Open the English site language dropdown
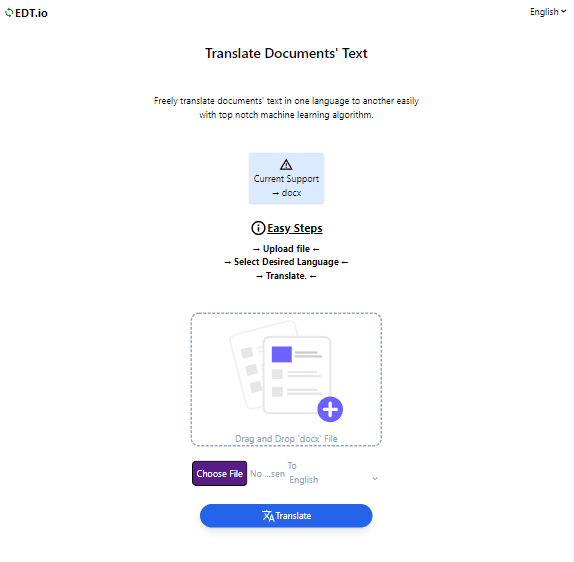 tap(548, 12)
